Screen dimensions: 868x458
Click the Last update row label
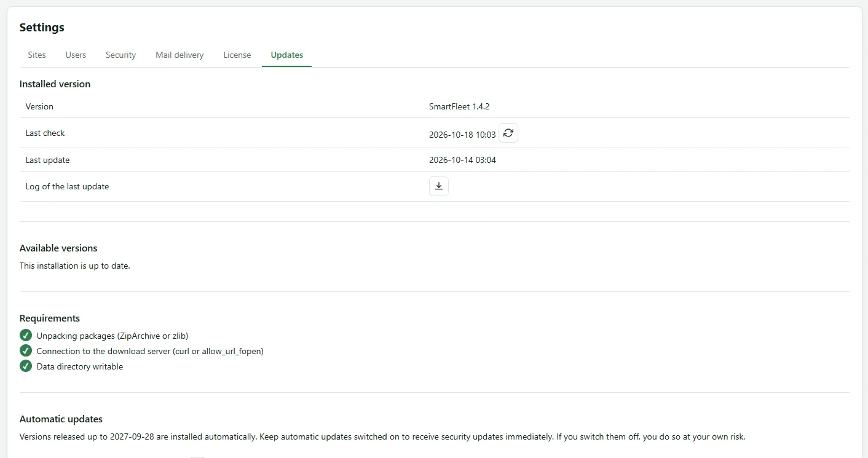[47, 160]
